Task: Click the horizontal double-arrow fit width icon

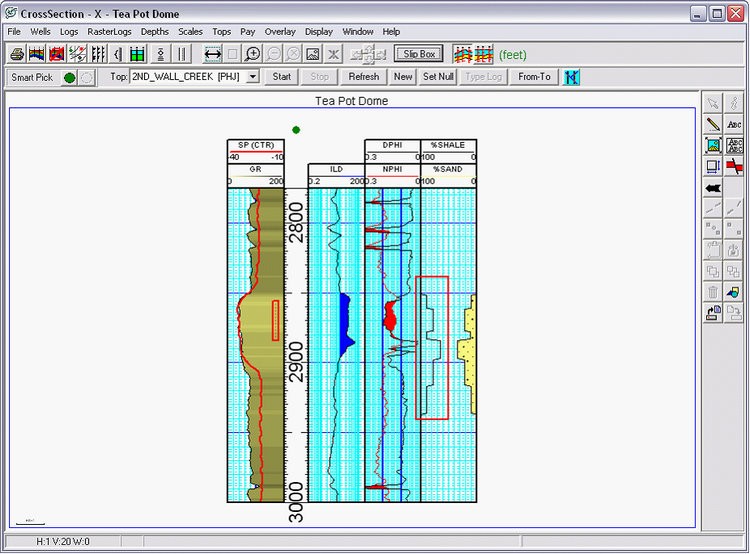Action: 212,54
